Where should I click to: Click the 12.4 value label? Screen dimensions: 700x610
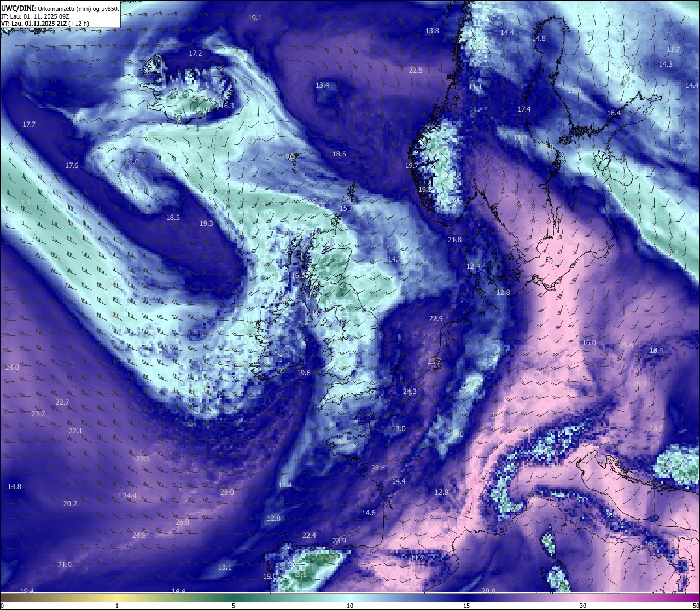tap(473, 266)
